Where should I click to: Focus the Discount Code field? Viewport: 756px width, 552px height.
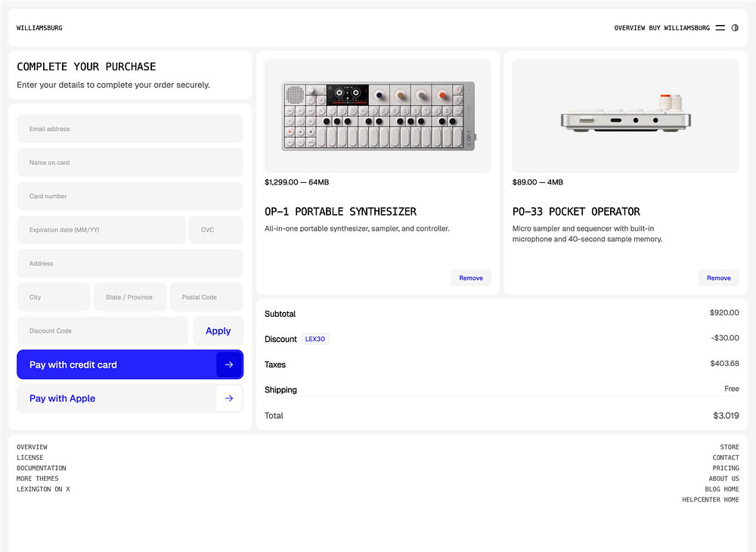(x=103, y=330)
